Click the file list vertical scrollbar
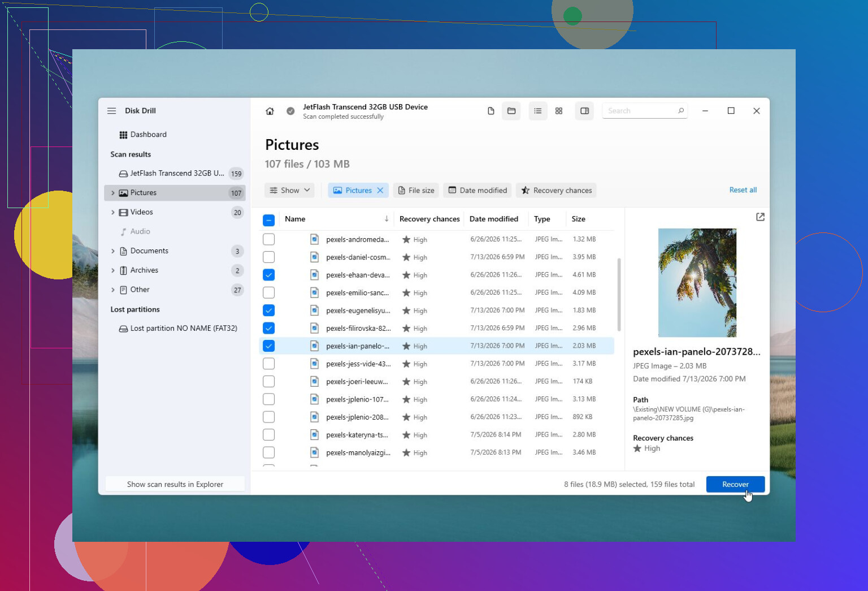The height and width of the screenshot is (591, 868). coord(619,295)
